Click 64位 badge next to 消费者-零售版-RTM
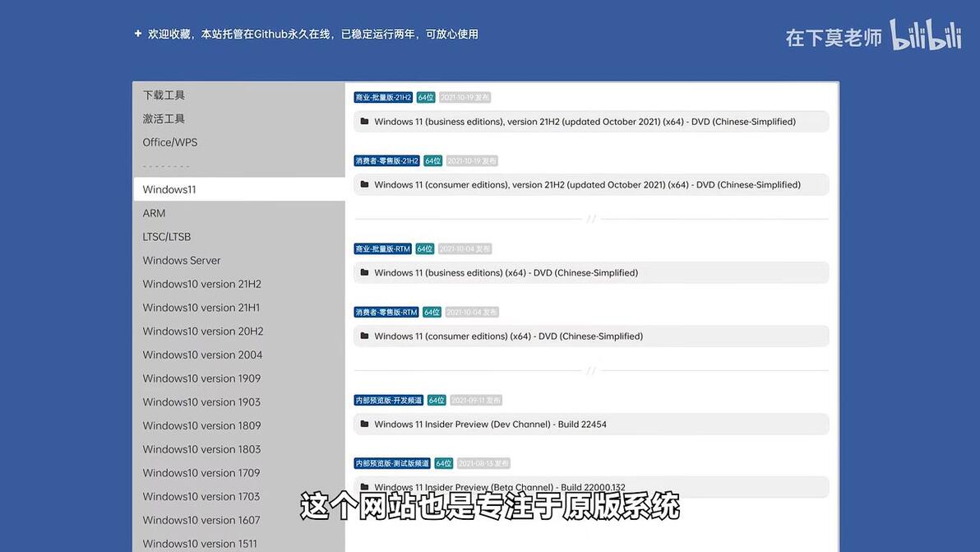This screenshot has height=552, width=980. click(432, 312)
